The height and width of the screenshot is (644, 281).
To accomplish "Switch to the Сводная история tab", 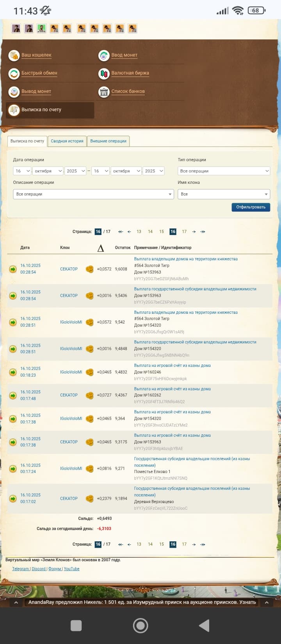I will click(67, 141).
